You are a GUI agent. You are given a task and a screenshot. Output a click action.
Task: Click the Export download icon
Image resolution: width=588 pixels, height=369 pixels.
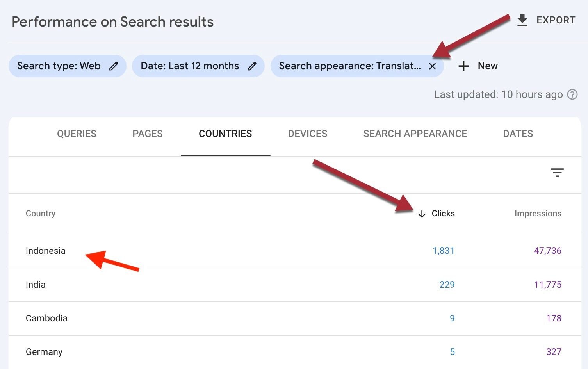click(522, 20)
